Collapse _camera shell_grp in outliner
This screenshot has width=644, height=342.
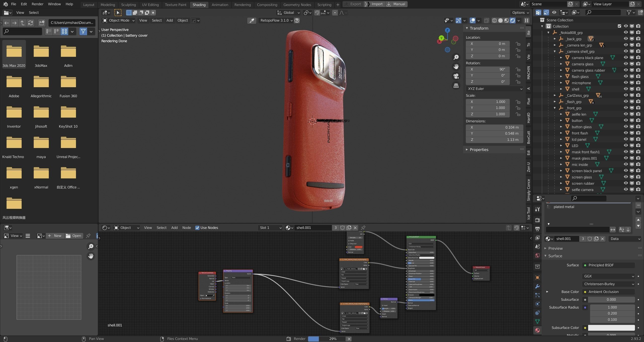(555, 52)
